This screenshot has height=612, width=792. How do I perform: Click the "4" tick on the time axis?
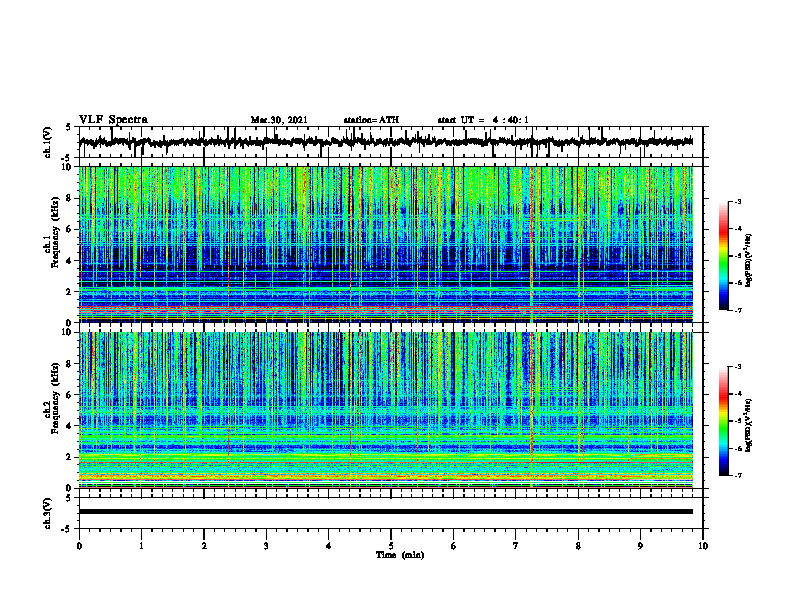pos(329,546)
